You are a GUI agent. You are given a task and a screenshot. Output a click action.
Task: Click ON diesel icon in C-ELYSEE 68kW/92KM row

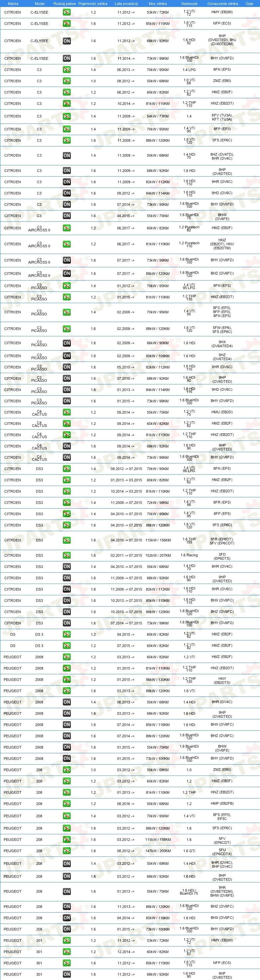[67, 41]
